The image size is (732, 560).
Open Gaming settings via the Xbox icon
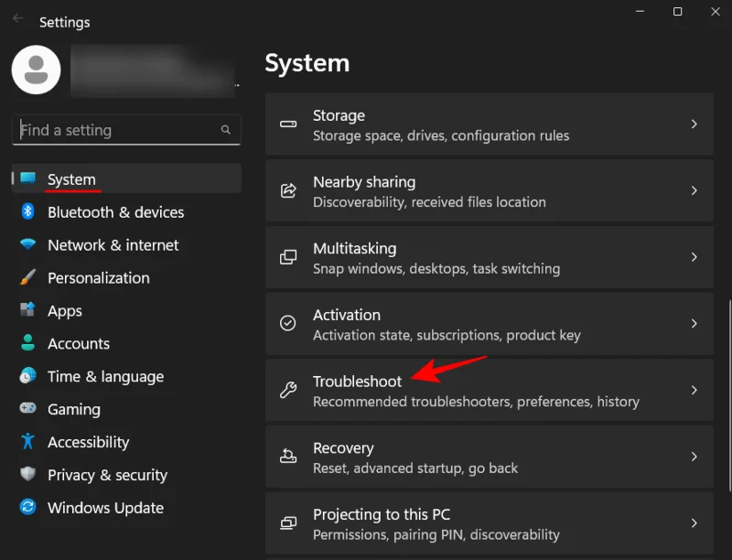[x=26, y=409]
